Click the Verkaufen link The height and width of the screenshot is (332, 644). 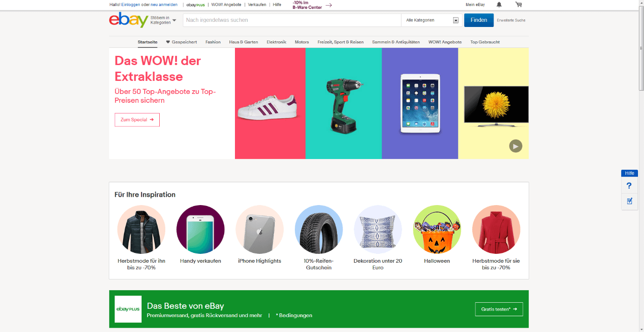coord(257,5)
